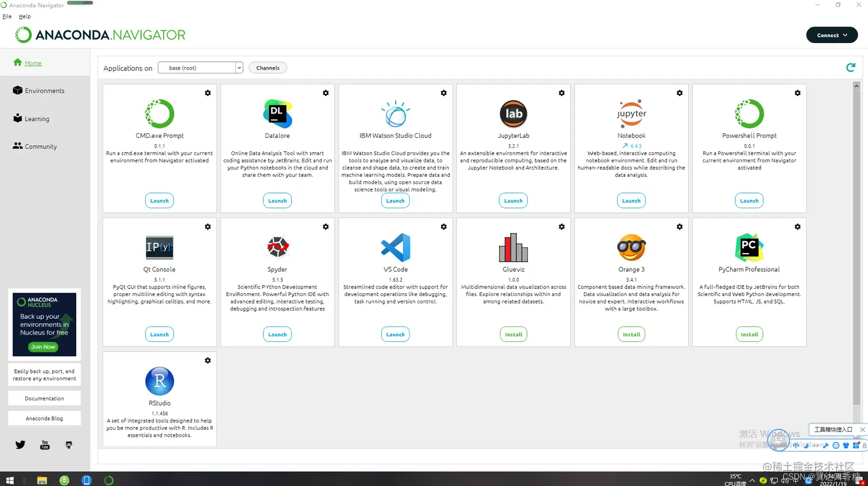Open settings gear on Spyder card
Screen dimensions: 868x486
tap(325, 227)
